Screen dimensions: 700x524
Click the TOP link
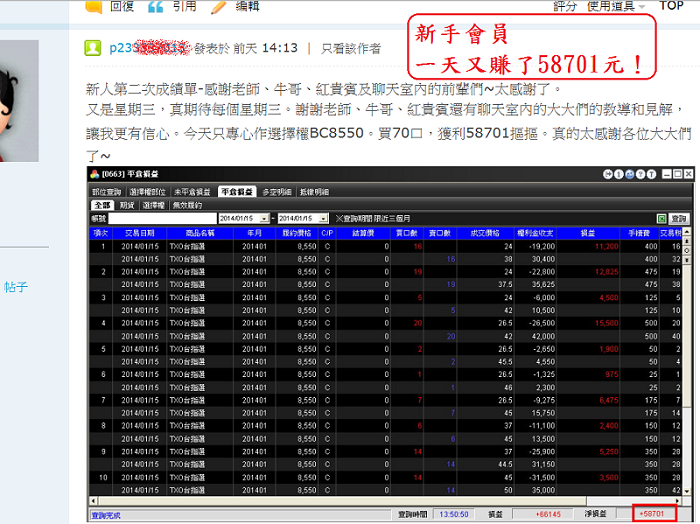point(671,6)
